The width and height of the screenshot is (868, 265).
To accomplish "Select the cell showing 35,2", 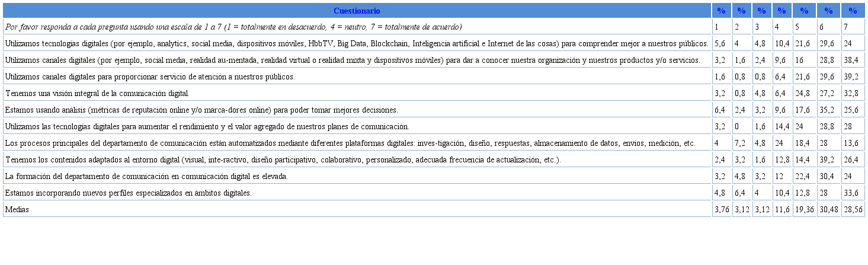I will pos(828,110).
